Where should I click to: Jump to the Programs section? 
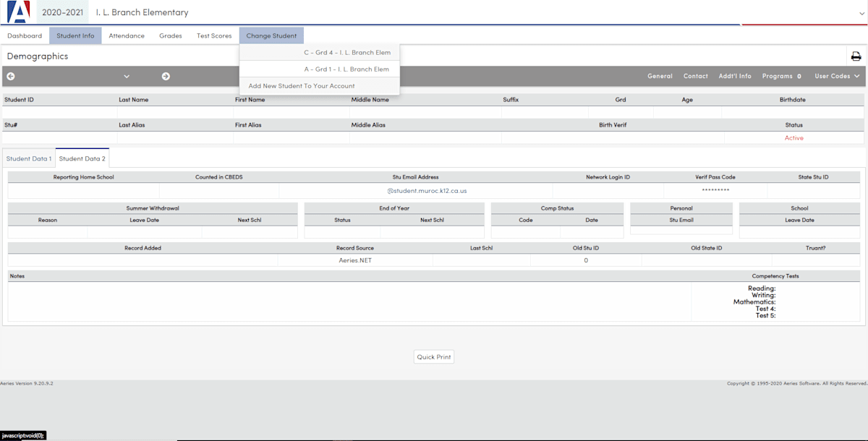pyautogui.click(x=781, y=76)
